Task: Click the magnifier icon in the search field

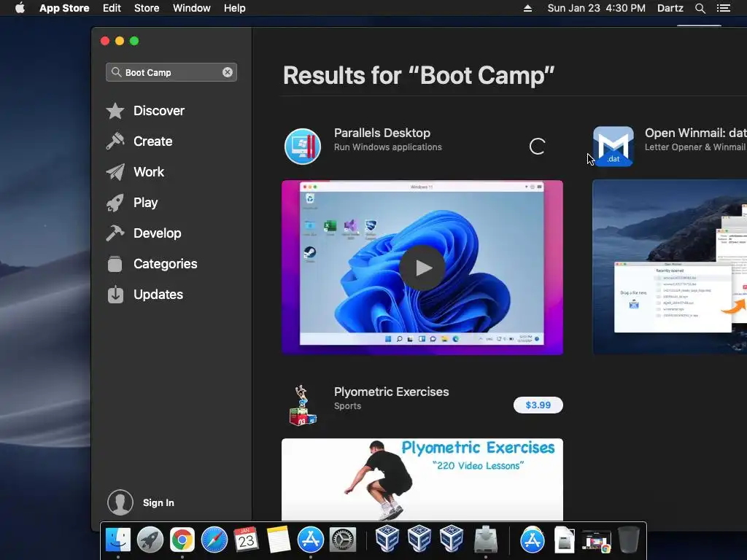Action: (116, 72)
